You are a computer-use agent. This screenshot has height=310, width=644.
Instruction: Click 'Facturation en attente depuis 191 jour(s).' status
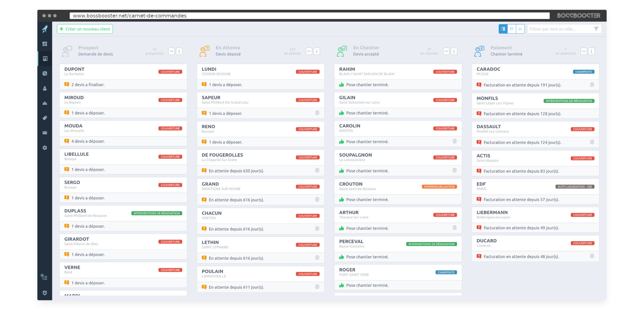522,85
